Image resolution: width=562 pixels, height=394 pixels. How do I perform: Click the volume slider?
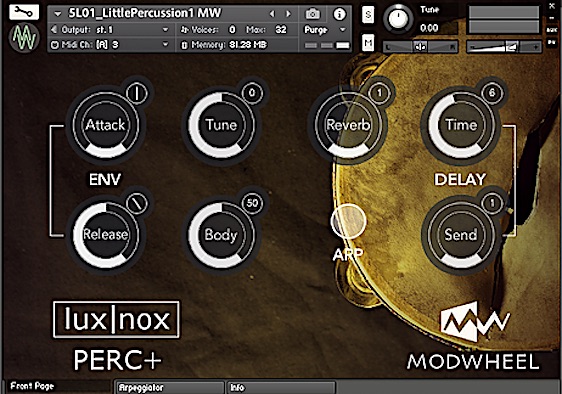coord(504,47)
